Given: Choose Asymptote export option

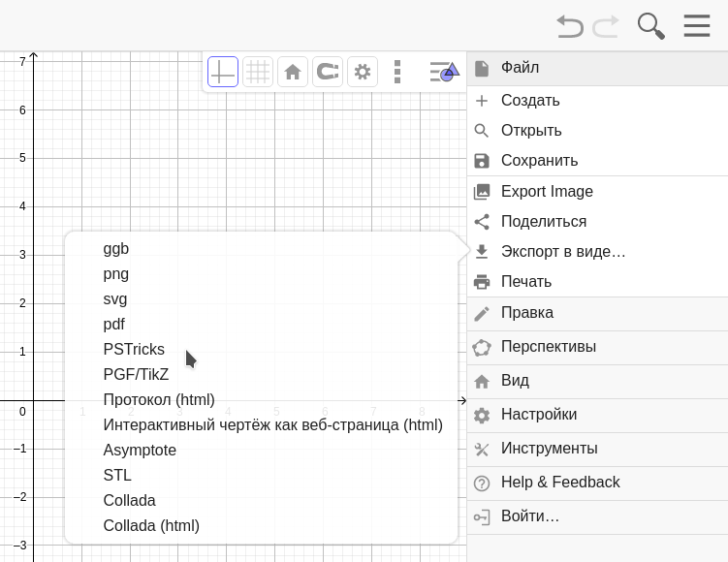Looking at the screenshot, I should point(261,451).
